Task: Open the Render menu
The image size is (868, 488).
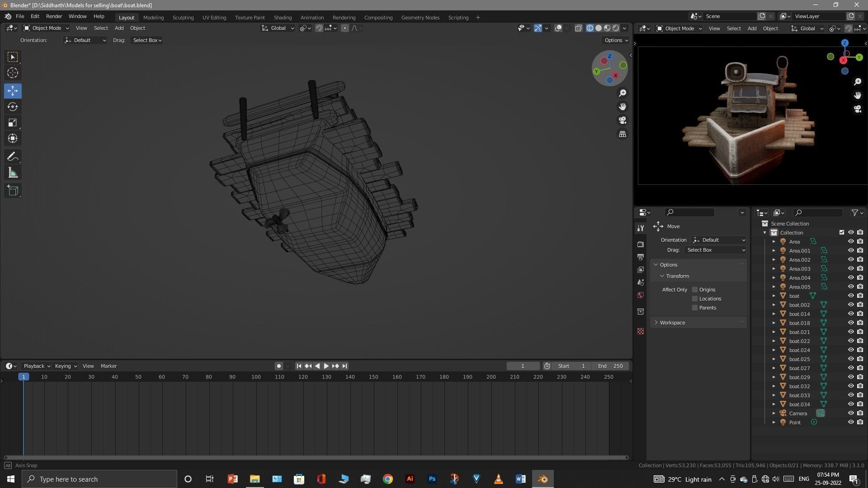Action: tap(54, 16)
